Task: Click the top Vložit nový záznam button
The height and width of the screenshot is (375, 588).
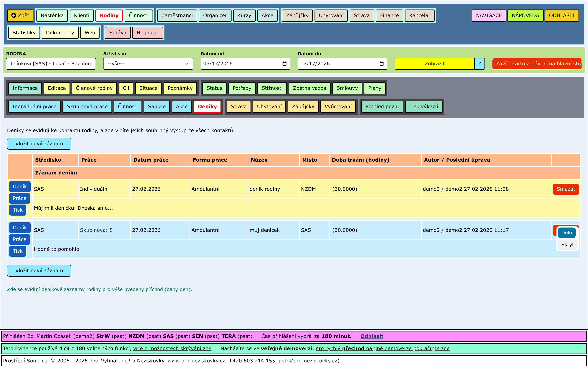Action: (39, 144)
